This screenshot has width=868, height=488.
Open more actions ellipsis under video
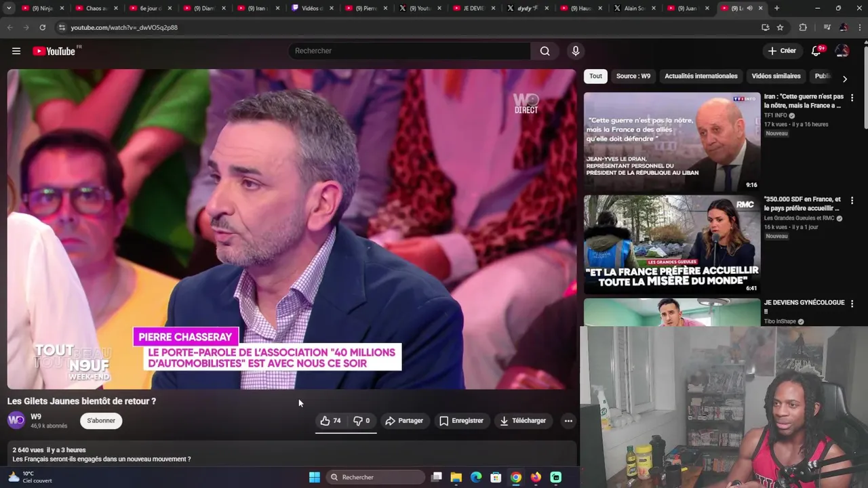[568, 421]
